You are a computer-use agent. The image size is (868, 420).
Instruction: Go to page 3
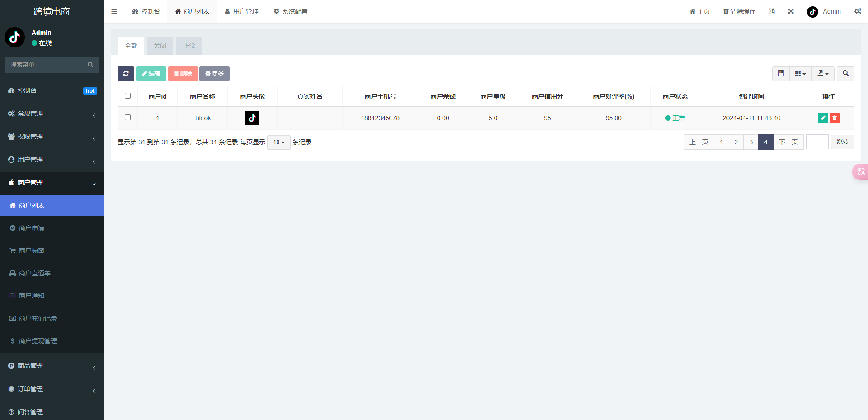751,142
